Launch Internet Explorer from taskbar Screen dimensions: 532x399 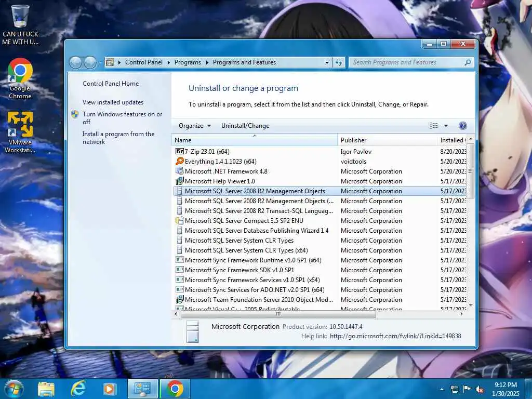coord(78,389)
